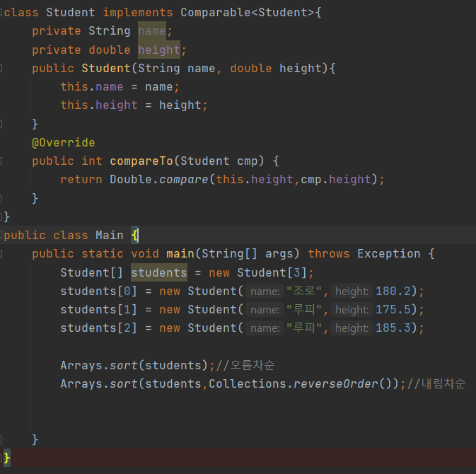Click highlighted opening brace after Main

[135, 236]
